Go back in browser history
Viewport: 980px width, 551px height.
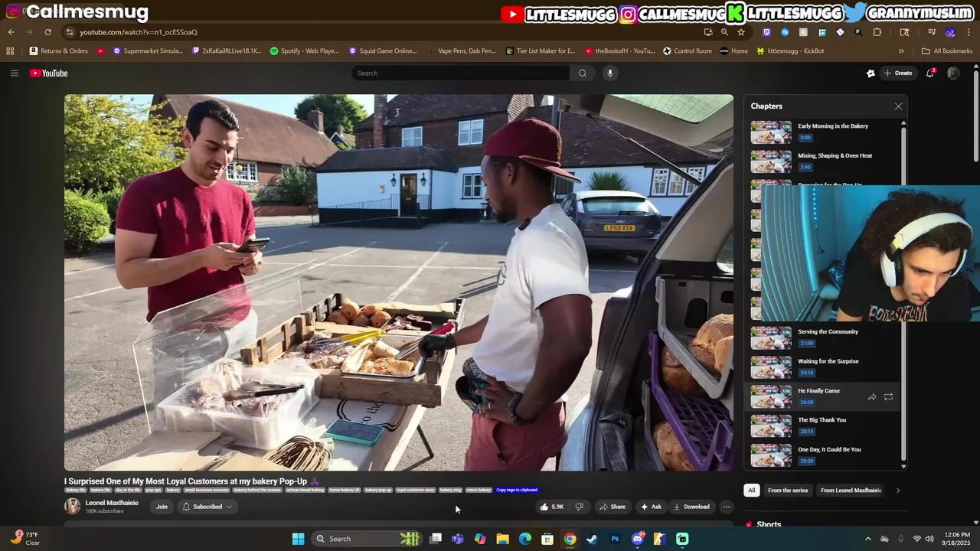(11, 32)
